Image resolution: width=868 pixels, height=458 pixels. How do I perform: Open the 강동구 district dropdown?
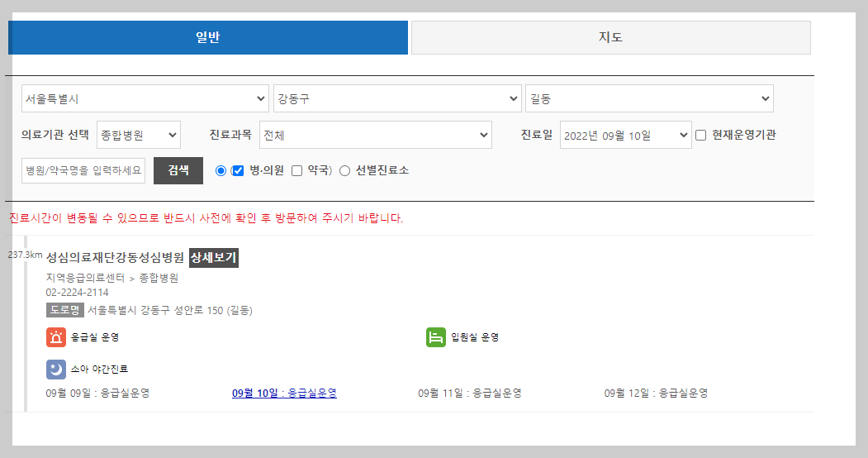[x=397, y=98]
